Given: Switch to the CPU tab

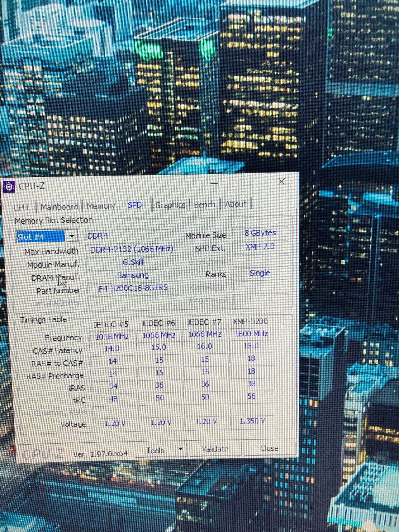Looking at the screenshot, I should pos(21,207).
